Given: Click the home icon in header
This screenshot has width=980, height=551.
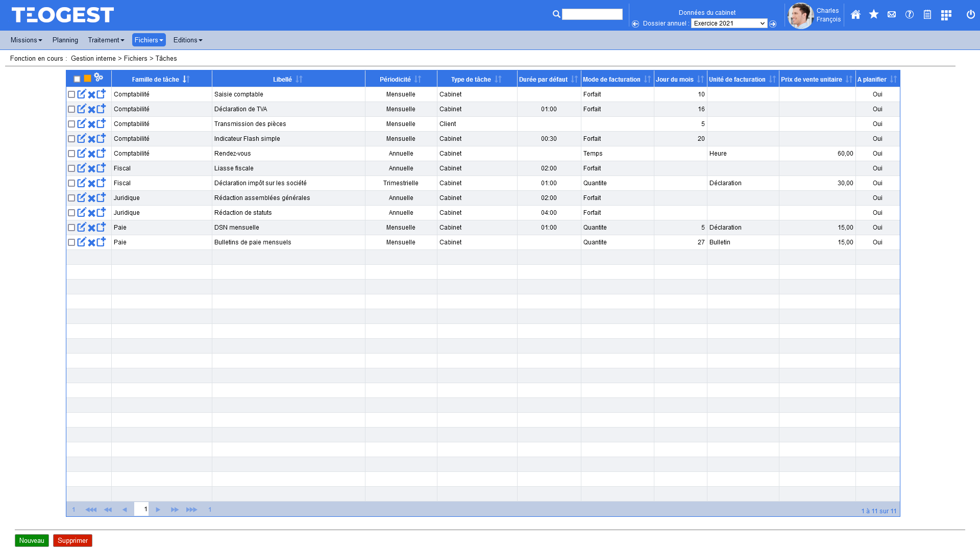Looking at the screenshot, I should [855, 14].
